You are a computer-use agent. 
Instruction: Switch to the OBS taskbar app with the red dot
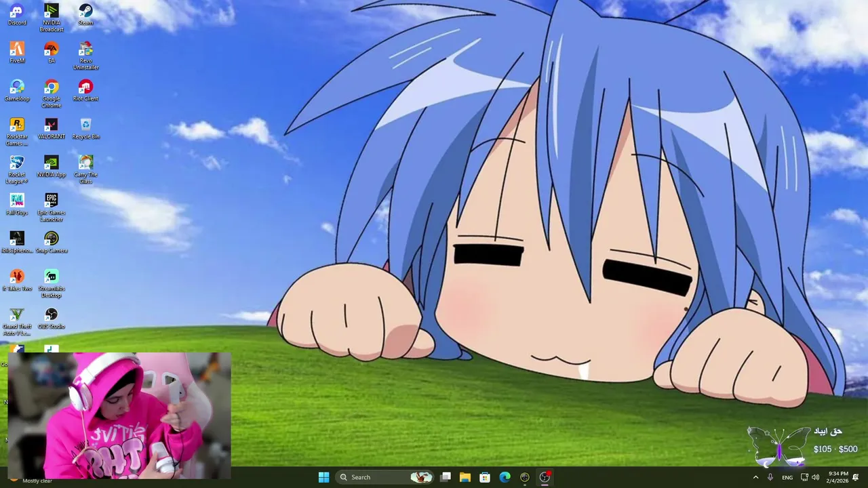(545, 477)
